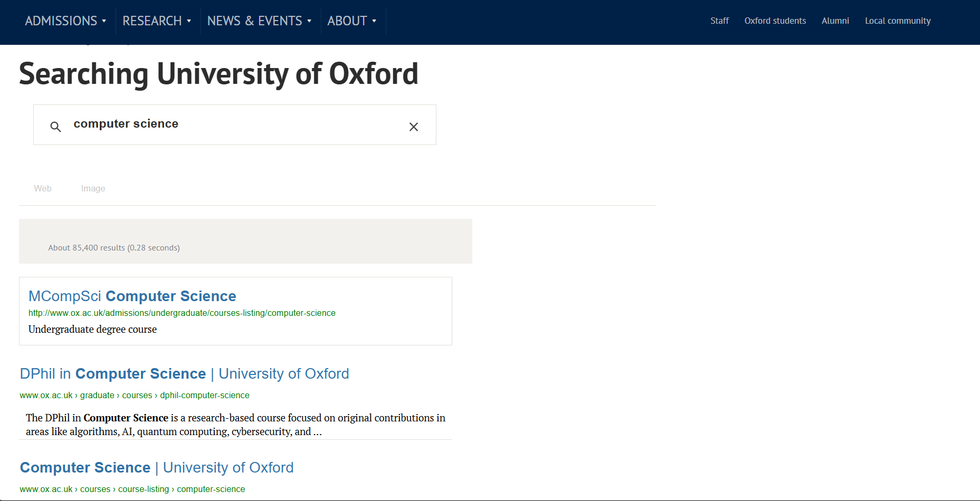
Task: Open Computer Science | University of Oxford result
Action: click(156, 467)
